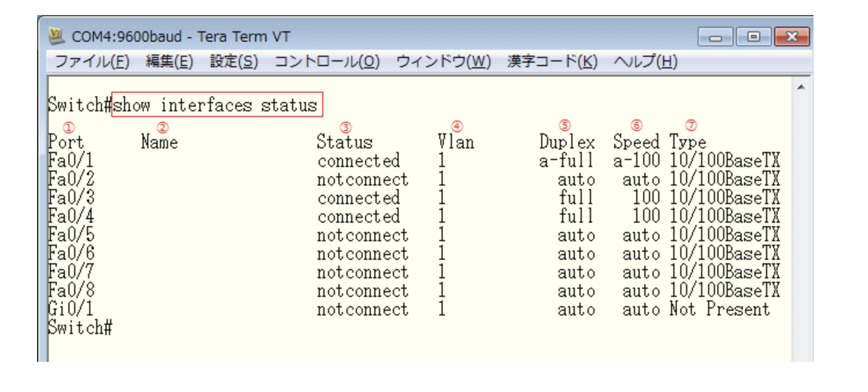
Task: Click '10/100BaseTX' type for Fa0/1
Action: 725,161
